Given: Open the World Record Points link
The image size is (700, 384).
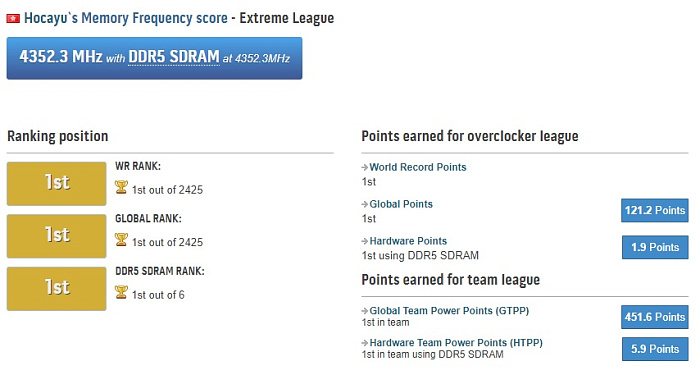Looking at the screenshot, I should click(x=418, y=167).
